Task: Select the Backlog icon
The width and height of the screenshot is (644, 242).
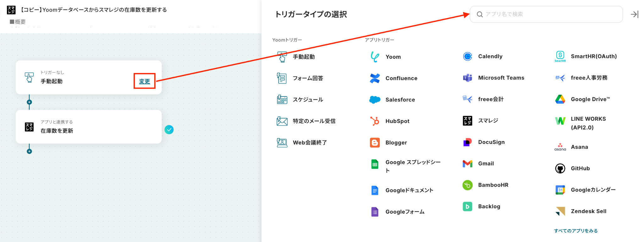Action: click(468, 206)
